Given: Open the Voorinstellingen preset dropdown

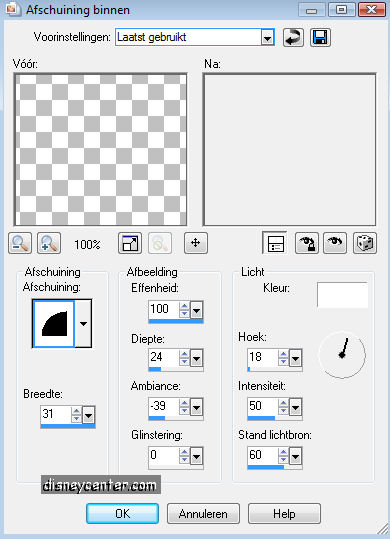Looking at the screenshot, I should tap(267, 37).
